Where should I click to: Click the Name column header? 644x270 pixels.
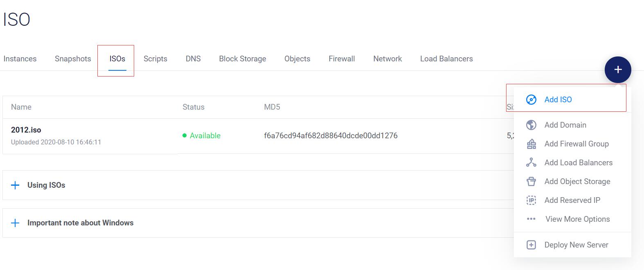click(x=21, y=107)
